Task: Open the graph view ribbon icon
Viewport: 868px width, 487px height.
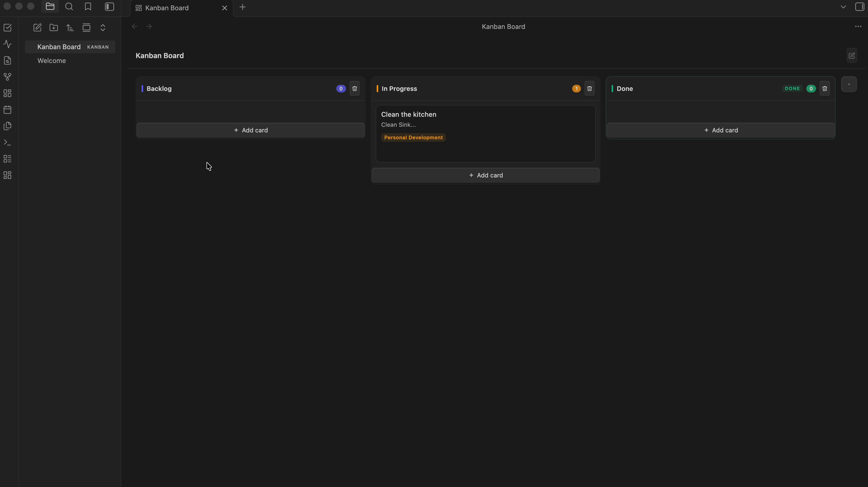Action: point(7,77)
